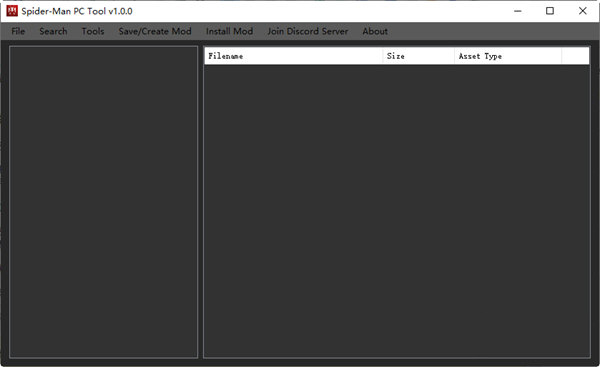Open the About menu

pyautogui.click(x=375, y=31)
